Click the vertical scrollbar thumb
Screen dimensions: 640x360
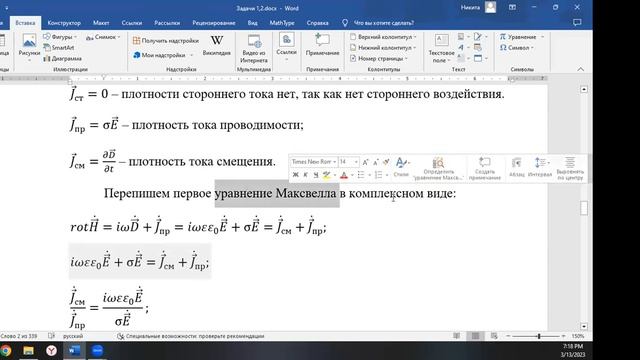pos(584,208)
